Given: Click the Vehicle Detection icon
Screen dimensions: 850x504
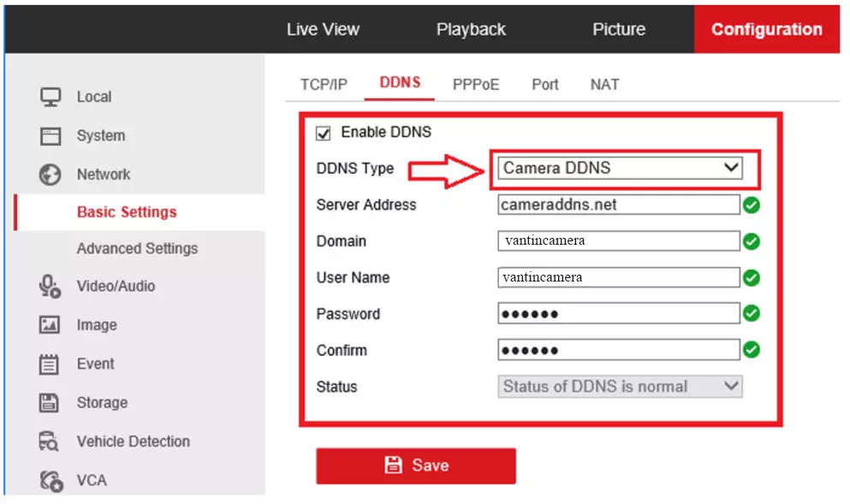Looking at the screenshot, I should click(x=49, y=442).
